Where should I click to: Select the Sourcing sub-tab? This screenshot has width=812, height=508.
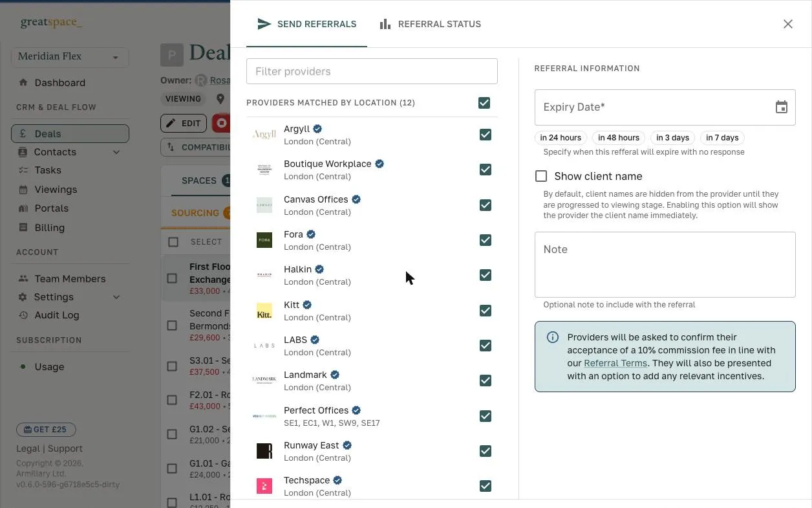[195, 213]
